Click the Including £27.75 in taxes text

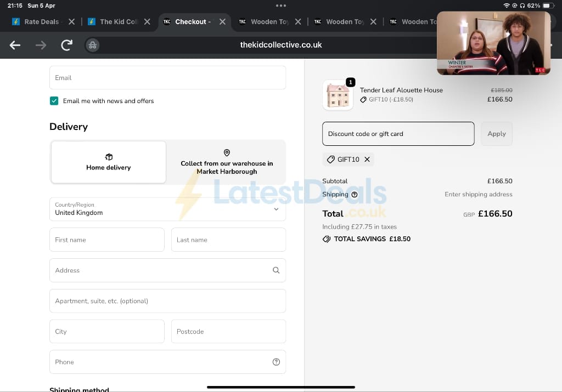pyautogui.click(x=359, y=226)
